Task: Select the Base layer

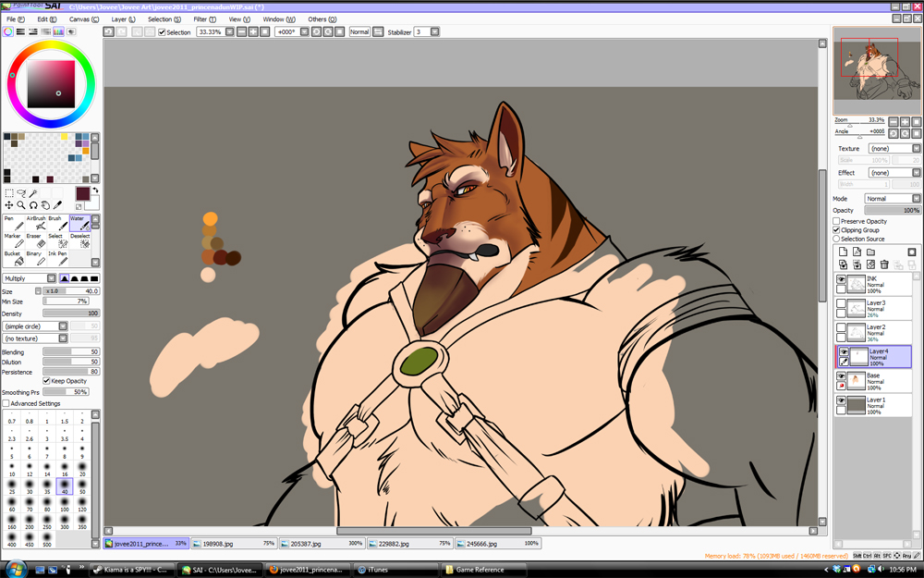Action: tap(875, 381)
